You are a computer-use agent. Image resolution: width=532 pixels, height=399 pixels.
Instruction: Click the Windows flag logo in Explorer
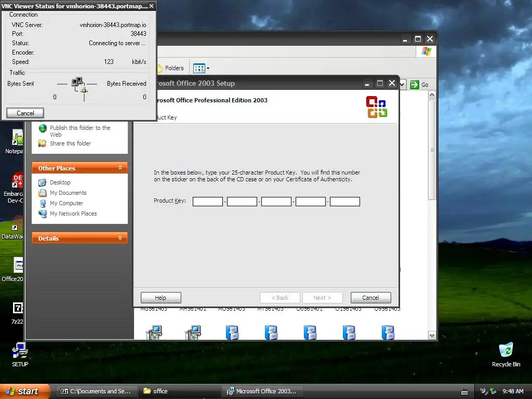427,51
